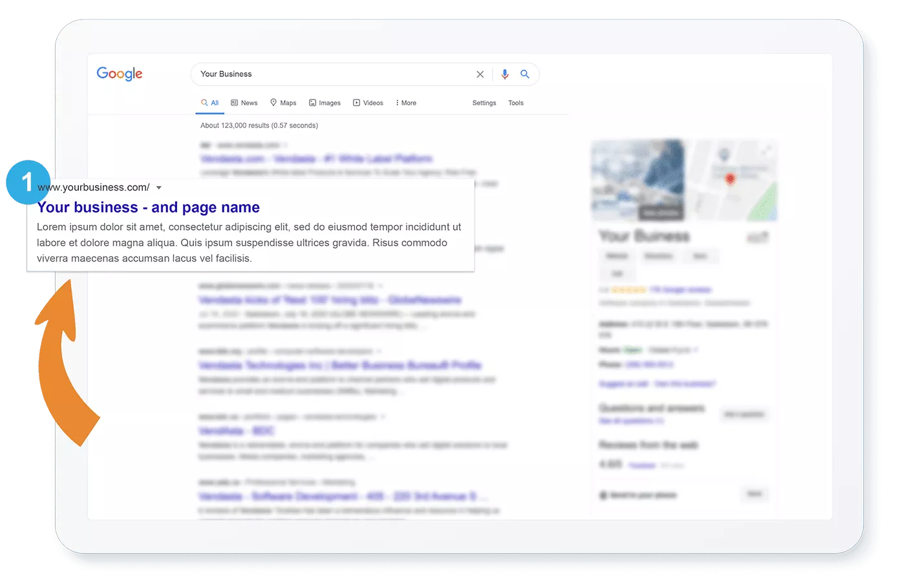The image size is (905, 588).
Task: Open the Tools menu
Action: coord(515,103)
